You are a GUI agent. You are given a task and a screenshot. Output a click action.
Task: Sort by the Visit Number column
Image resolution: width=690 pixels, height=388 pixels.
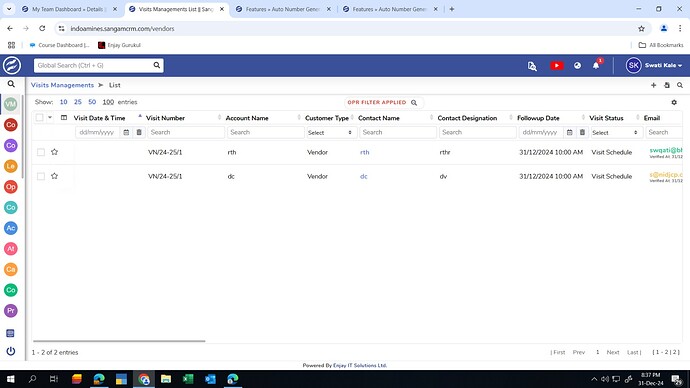(x=165, y=118)
